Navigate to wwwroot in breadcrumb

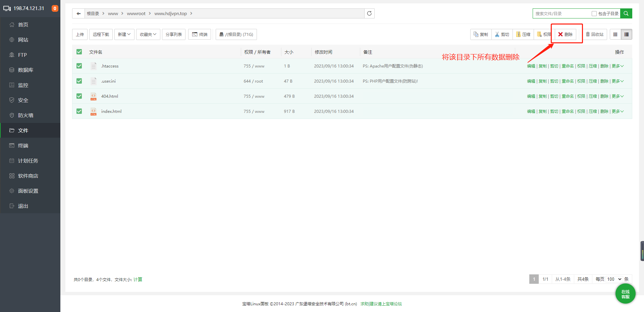coord(136,13)
